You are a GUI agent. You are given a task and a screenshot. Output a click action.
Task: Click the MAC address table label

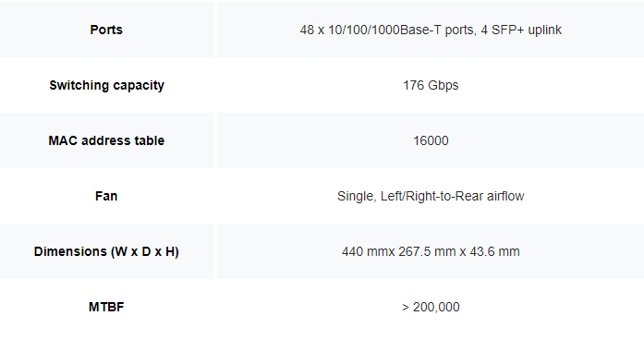pyautogui.click(x=106, y=140)
